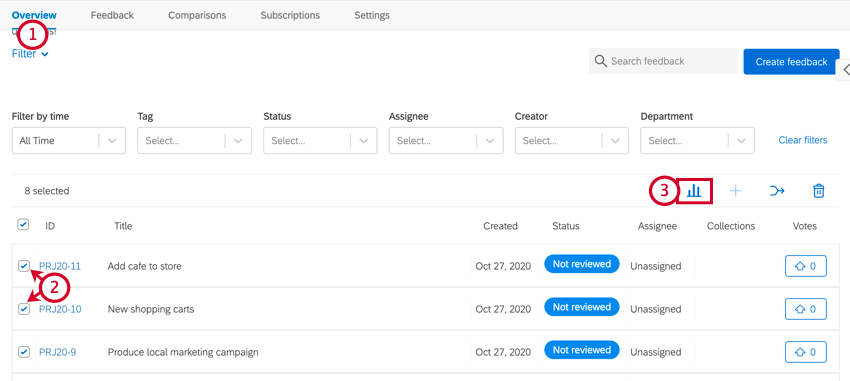Collapse the side panel arrow icon
Viewport: 850px width, 381px height.
point(845,69)
